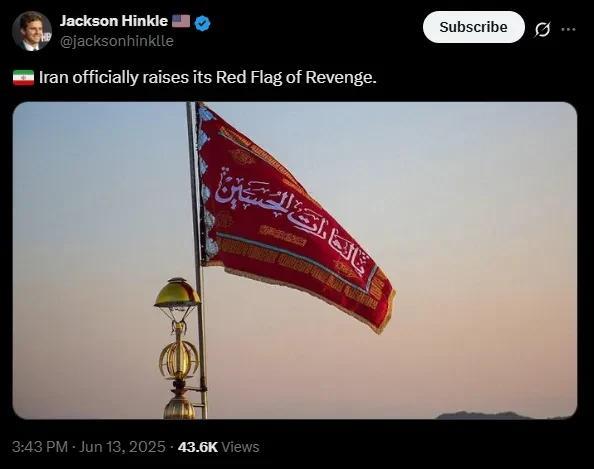Click the Grok slashed-circle icon
This screenshot has height=469, width=594.
[x=542, y=29]
